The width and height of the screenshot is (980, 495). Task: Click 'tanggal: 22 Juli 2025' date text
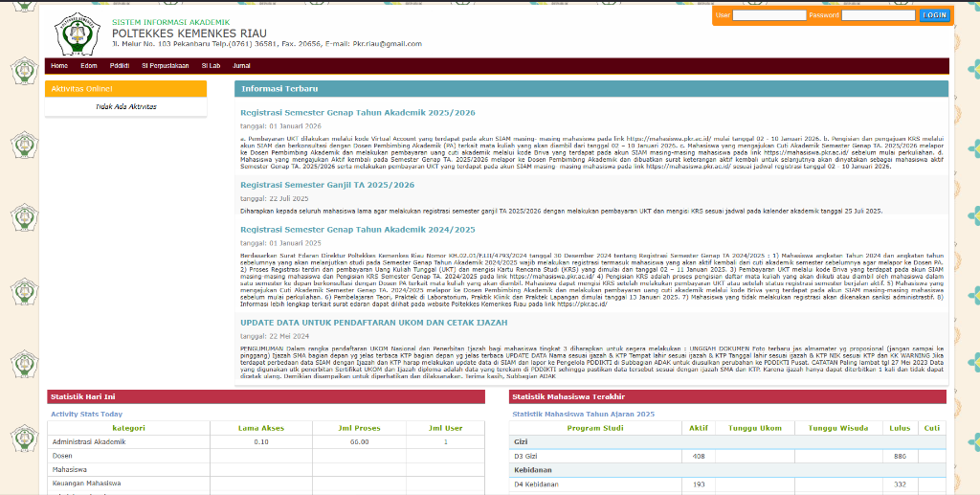pyautogui.click(x=275, y=199)
